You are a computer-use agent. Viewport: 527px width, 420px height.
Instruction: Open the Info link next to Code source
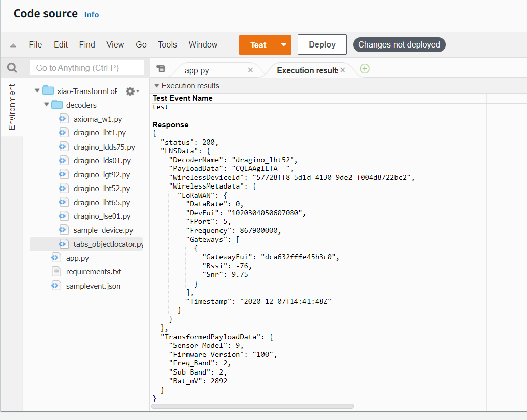tap(92, 15)
